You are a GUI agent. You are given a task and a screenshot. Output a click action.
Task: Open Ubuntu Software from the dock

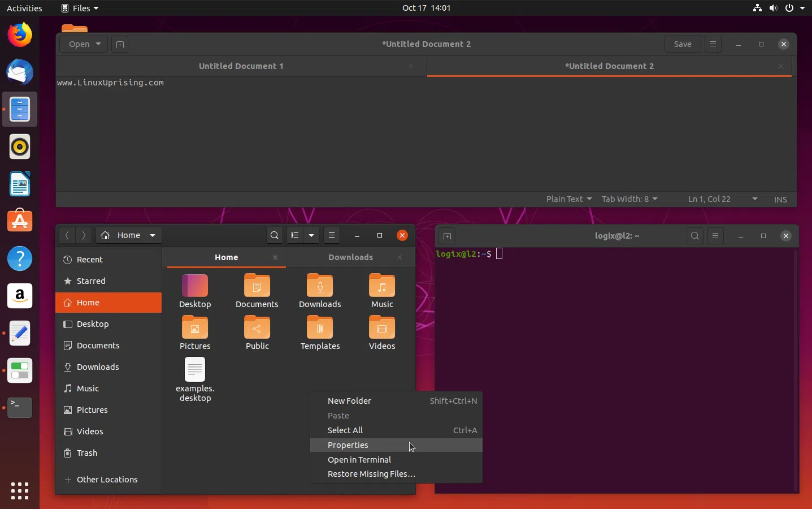(20, 221)
